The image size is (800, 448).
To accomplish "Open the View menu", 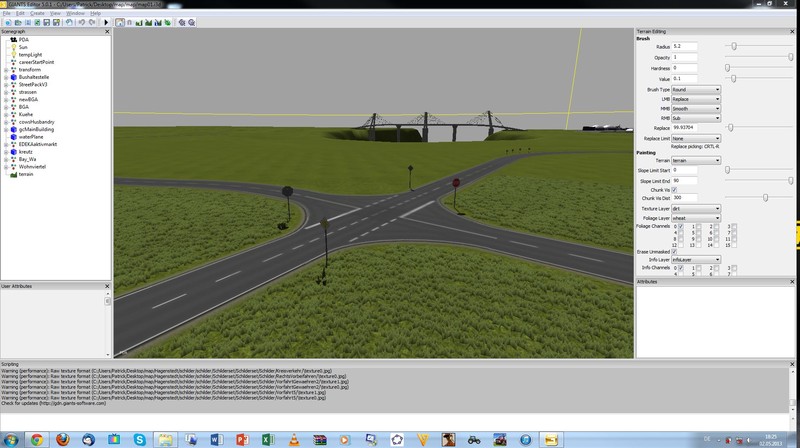I will pos(55,13).
